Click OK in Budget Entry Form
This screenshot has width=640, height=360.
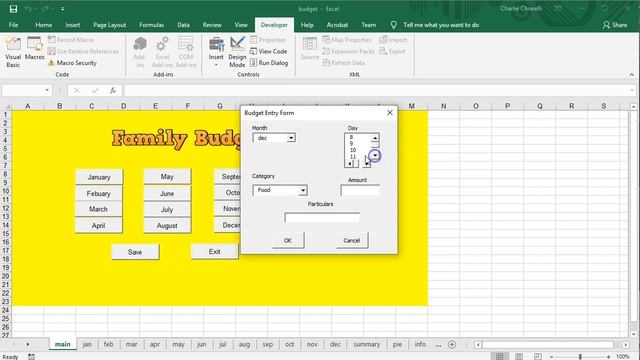click(x=288, y=240)
